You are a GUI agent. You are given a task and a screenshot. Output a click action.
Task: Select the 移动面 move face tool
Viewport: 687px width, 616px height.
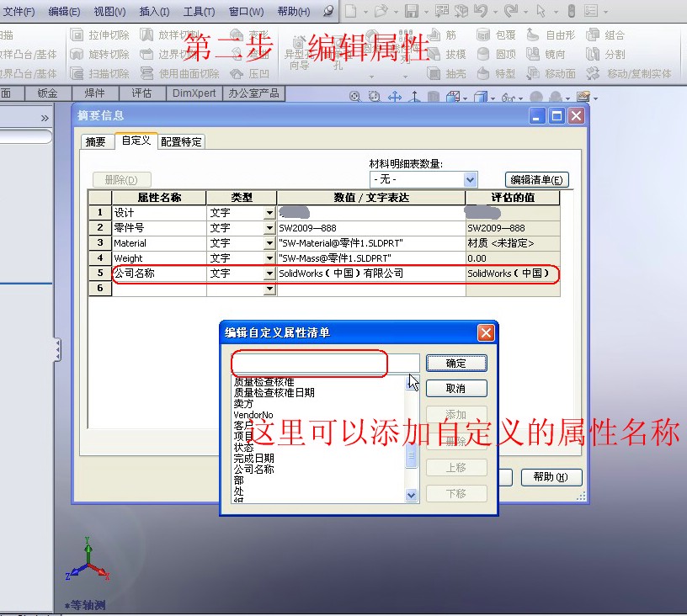551,73
